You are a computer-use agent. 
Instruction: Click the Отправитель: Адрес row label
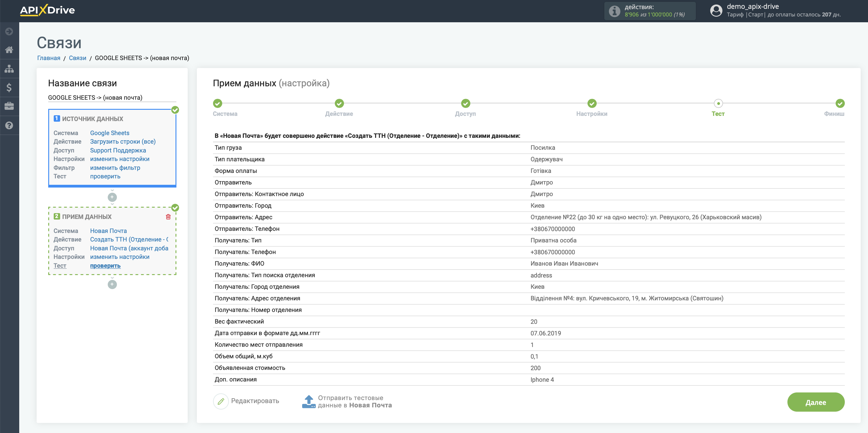click(x=243, y=217)
